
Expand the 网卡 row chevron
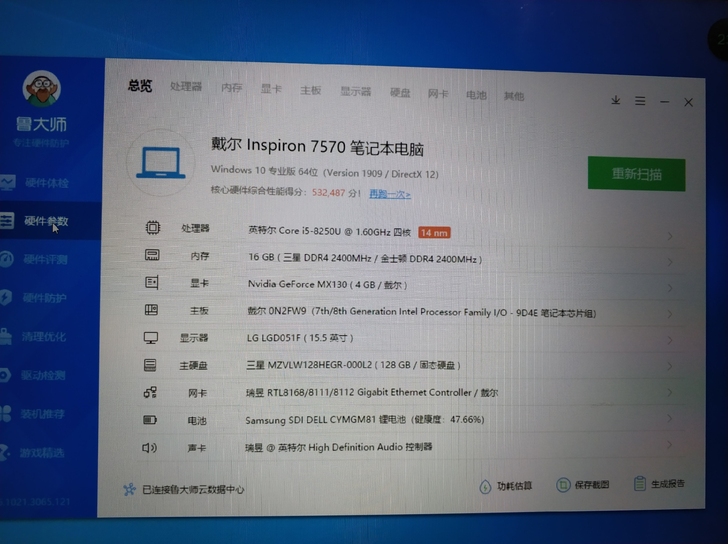(670, 392)
